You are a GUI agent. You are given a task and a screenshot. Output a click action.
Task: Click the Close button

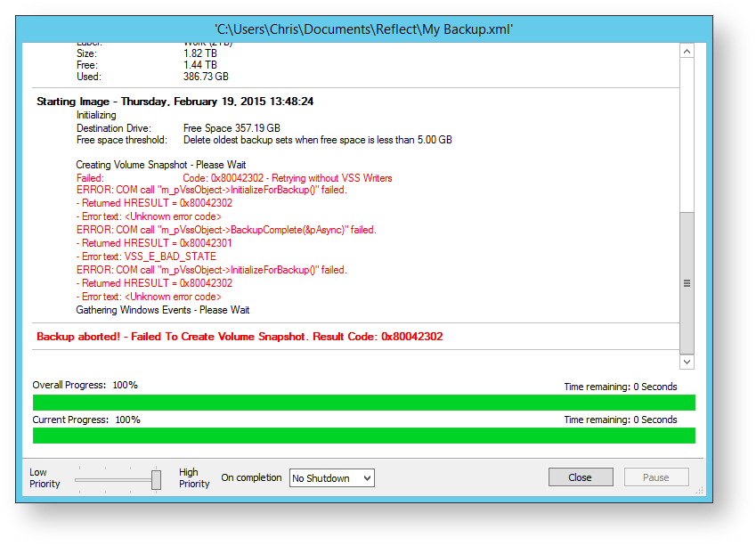pyautogui.click(x=581, y=477)
